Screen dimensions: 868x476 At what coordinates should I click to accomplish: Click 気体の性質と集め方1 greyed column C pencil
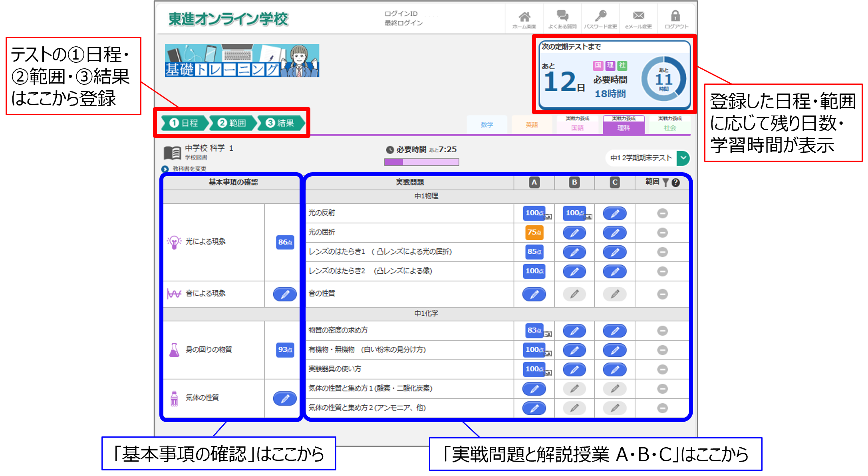click(614, 388)
